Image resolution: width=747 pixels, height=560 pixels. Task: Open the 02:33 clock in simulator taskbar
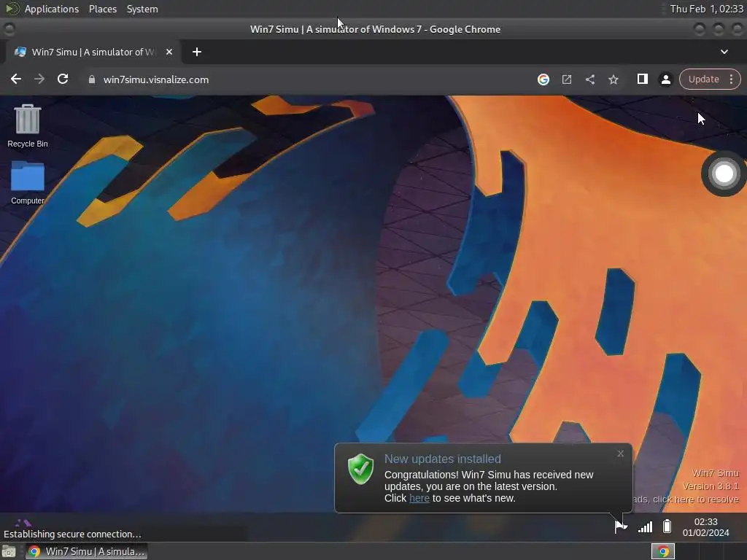click(x=705, y=527)
